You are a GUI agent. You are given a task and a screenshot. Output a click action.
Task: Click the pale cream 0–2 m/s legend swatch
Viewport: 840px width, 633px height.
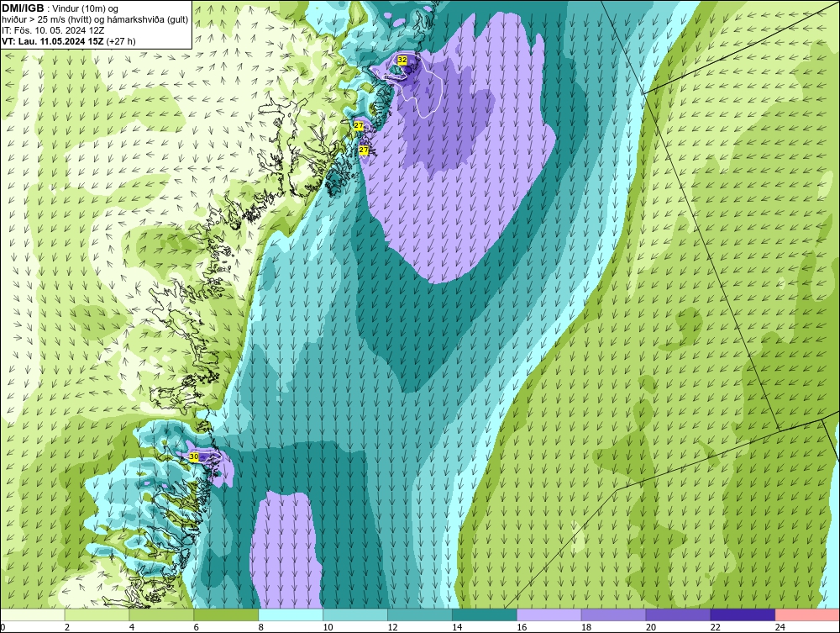point(33,615)
